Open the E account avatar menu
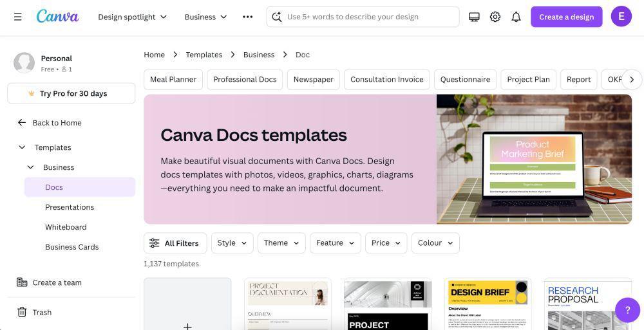This screenshot has height=330, width=644. point(621,17)
